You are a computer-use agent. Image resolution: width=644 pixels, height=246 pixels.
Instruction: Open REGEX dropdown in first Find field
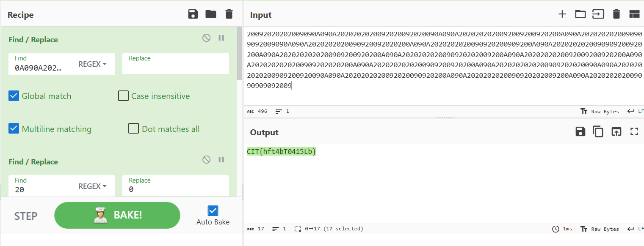click(92, 64)
